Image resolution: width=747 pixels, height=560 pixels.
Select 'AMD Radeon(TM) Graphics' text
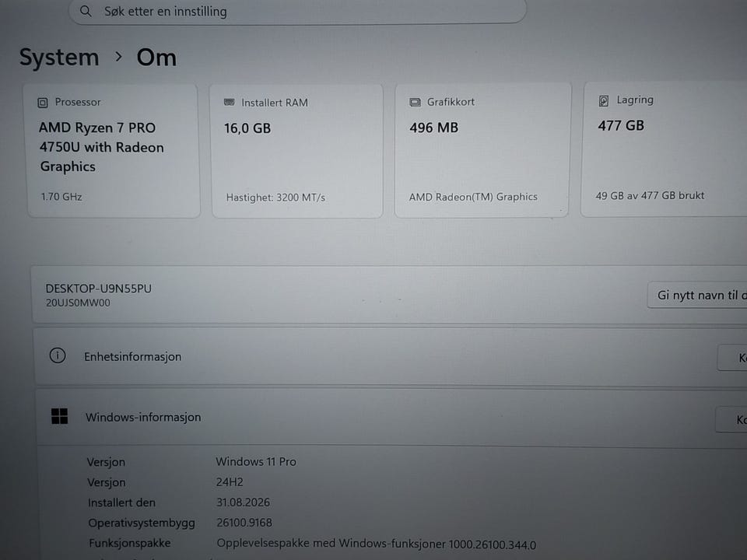[473, 197]
